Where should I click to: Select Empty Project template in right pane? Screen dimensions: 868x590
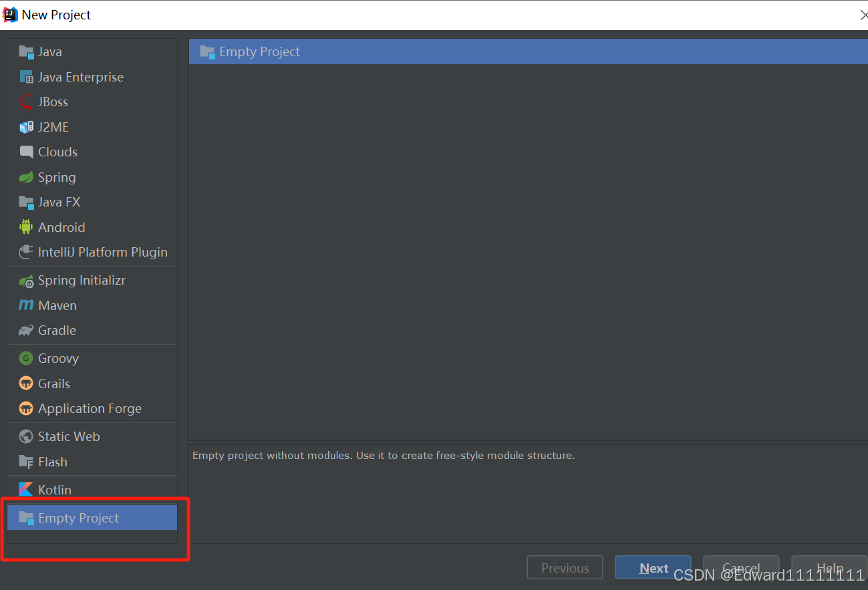528,51
